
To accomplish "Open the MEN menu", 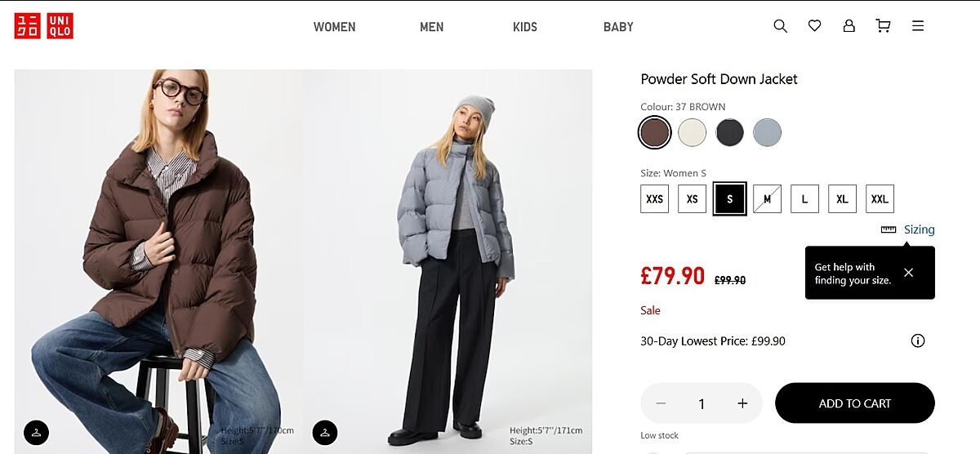I will (x=431, y=27).
